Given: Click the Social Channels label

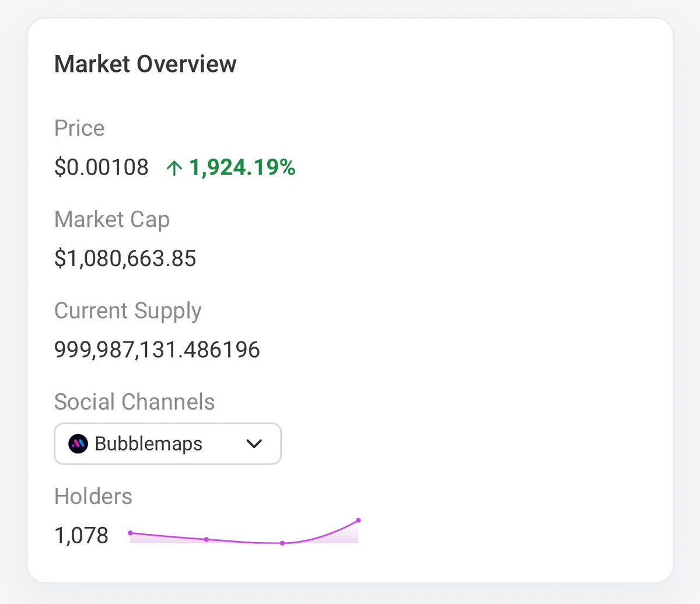Looking at the screenshot, I should point(134,402).
